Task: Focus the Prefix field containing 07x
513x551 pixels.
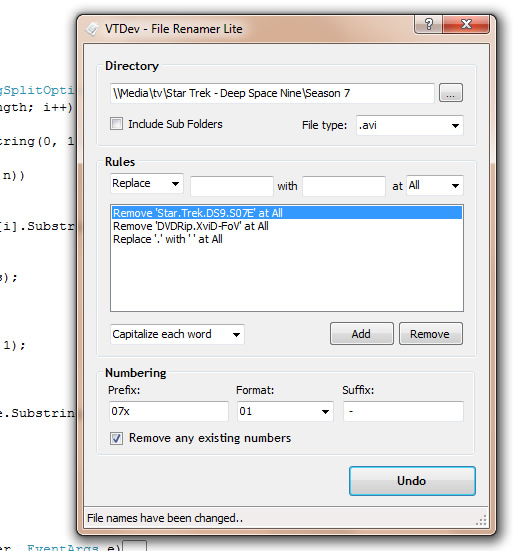Action: click(x=169, y=411)
